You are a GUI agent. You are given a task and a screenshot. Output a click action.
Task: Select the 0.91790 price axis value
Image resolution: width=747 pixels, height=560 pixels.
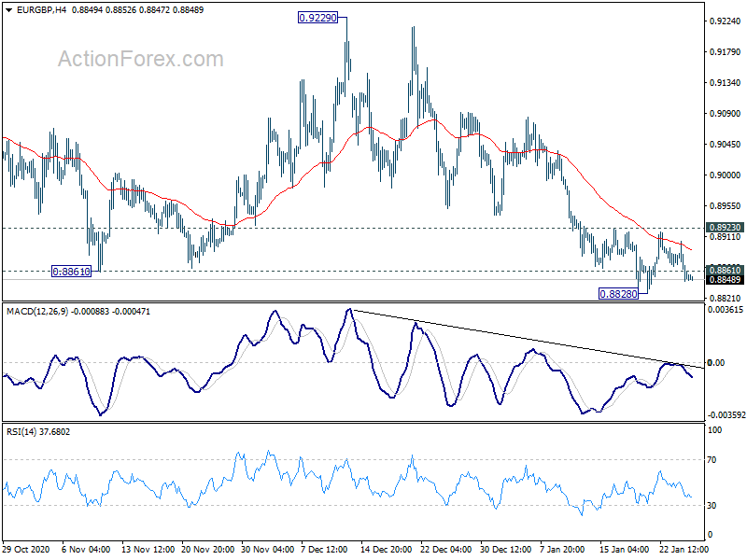click(726, 52)
